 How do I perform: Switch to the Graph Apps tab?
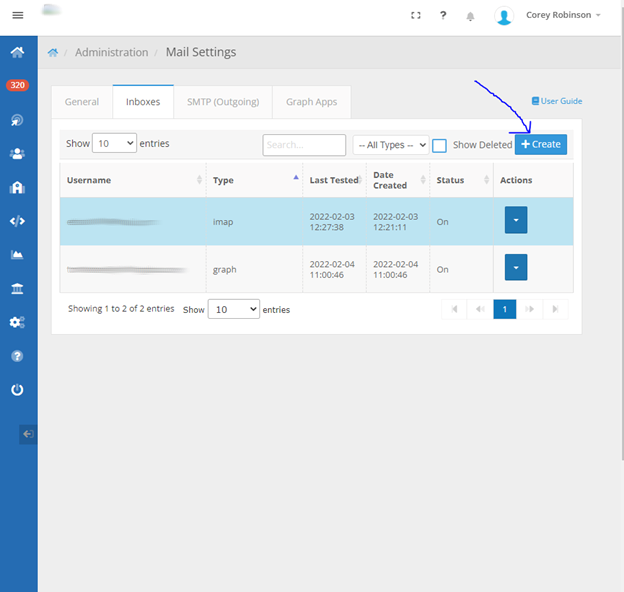(x=311, y=102)
